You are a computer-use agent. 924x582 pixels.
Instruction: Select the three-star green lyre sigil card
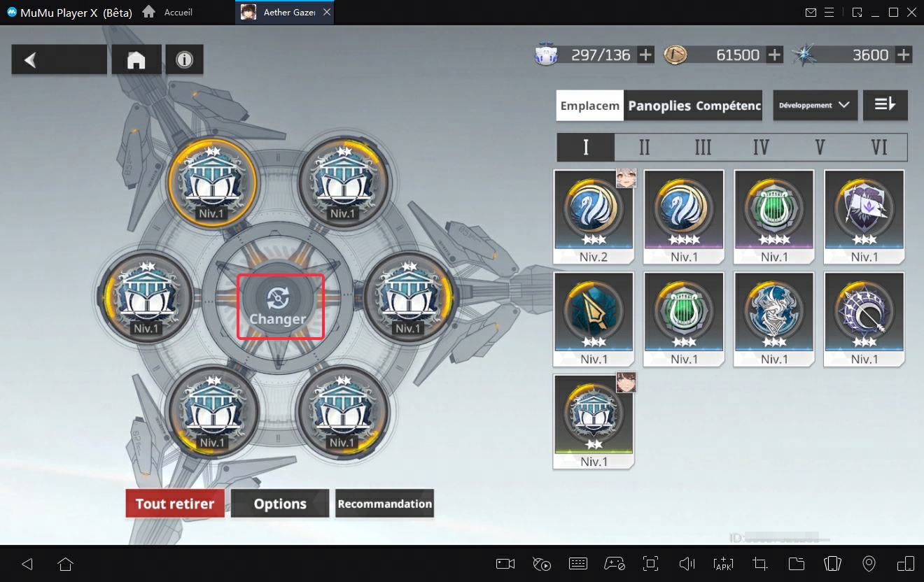point(684,319)
